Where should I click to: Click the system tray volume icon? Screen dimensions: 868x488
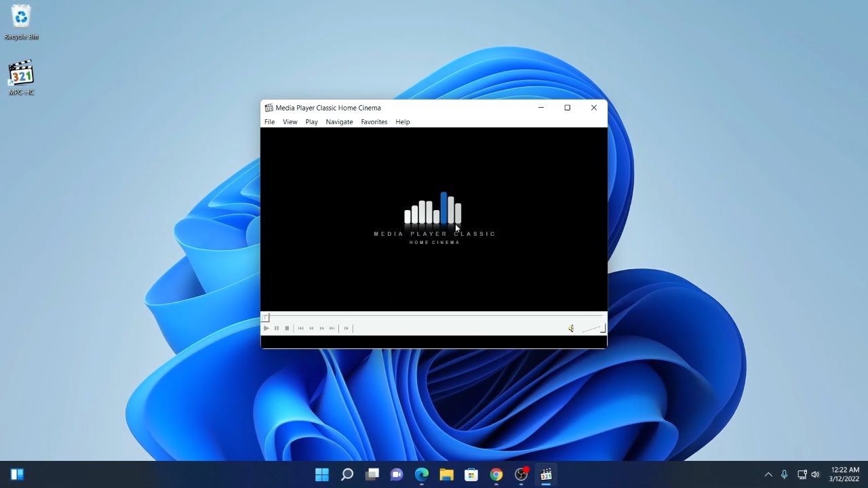tap(815, 474)
